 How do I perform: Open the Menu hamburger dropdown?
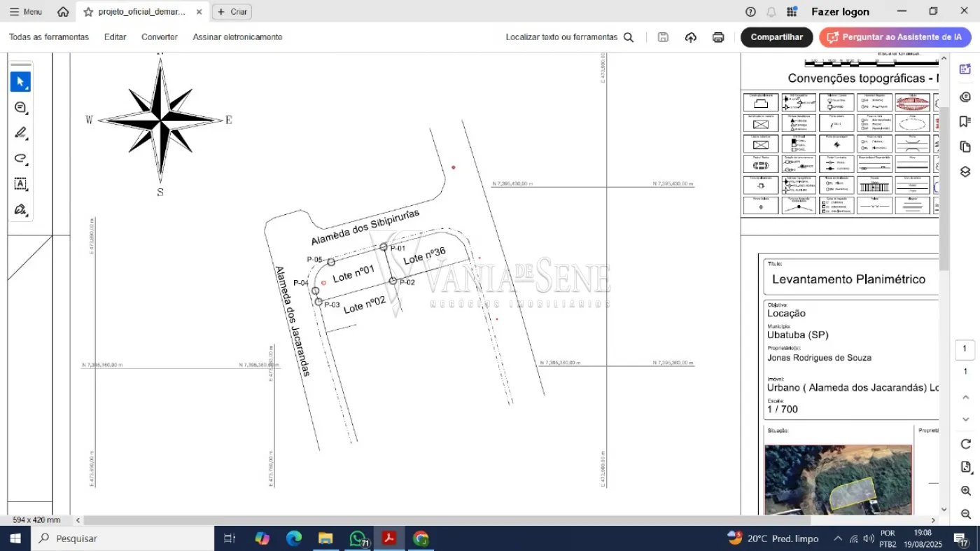25,12
